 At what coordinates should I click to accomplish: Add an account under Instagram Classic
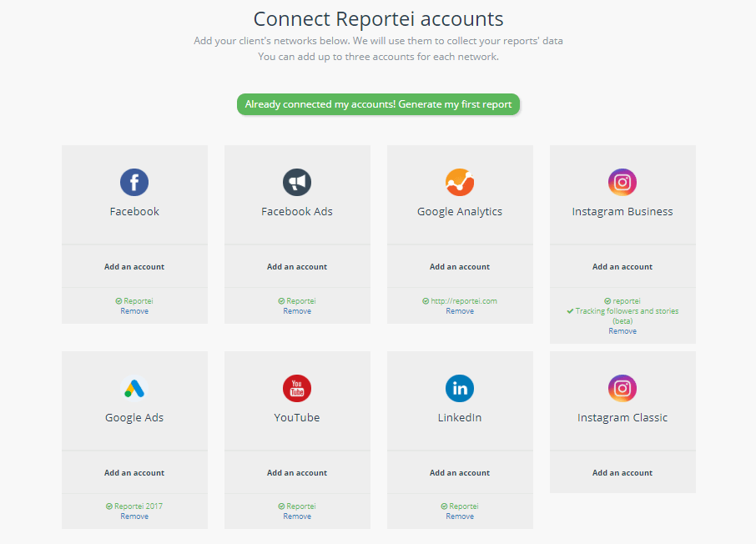tap(622, 472)
